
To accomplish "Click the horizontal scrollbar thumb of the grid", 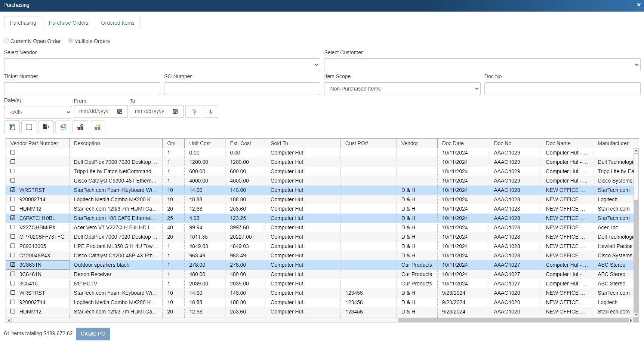I will (513, 320).
